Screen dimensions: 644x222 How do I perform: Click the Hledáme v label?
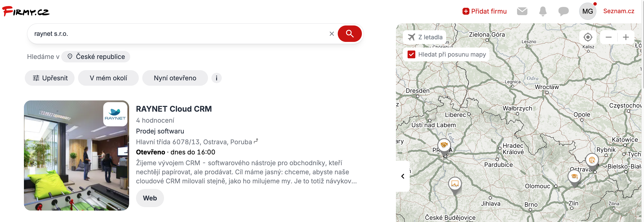tap(43, 57)
